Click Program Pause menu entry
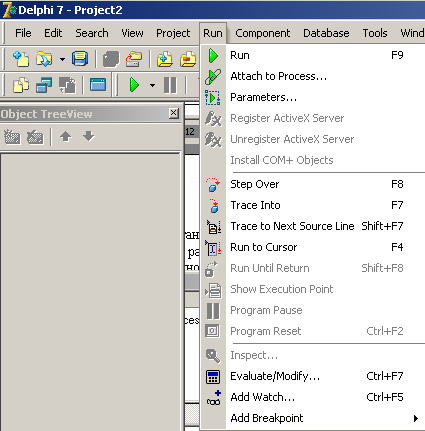Image resolution: width=425 pixels, height=431 pixels. point(313,310)
